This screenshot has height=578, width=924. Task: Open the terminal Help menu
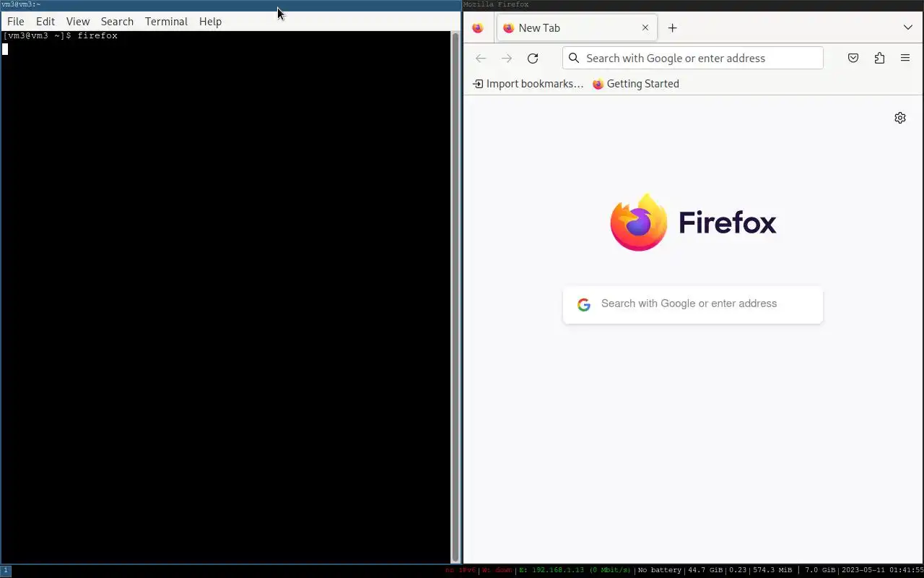[210, 22]
